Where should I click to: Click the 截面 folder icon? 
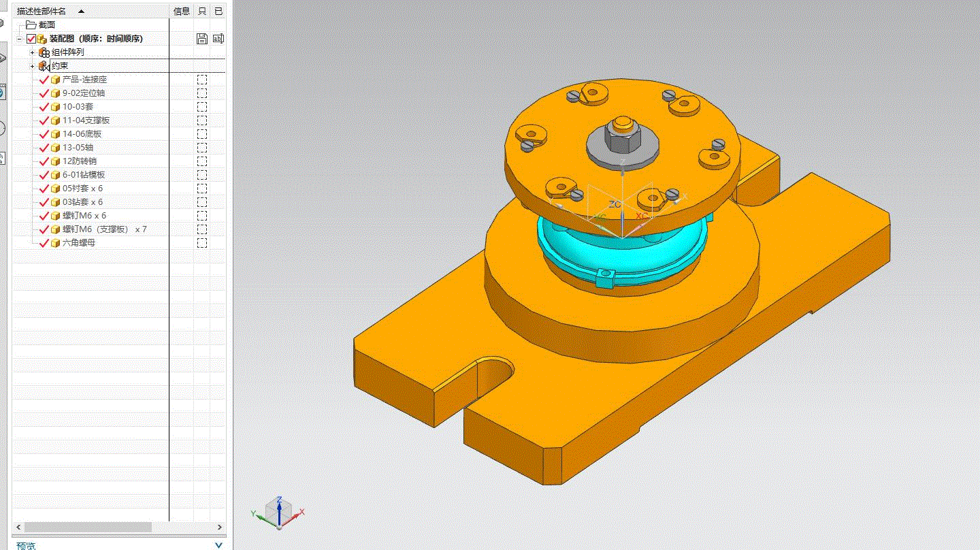click(31, 25)
